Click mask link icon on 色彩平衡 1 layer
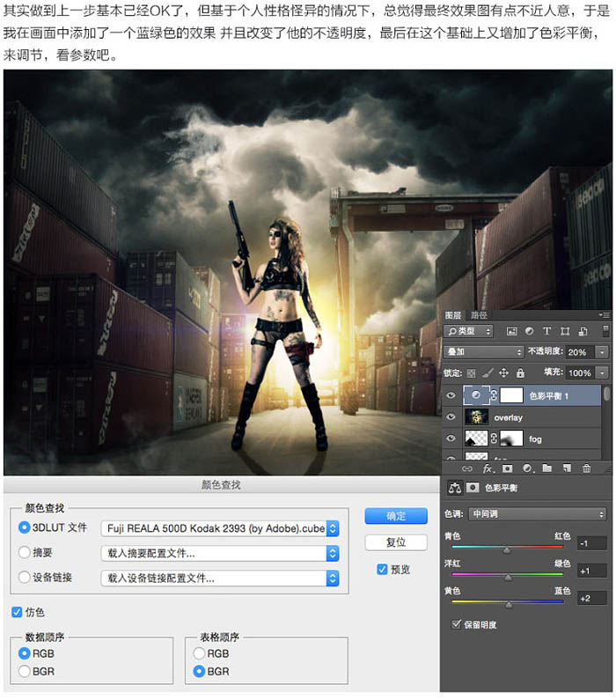The image size is (616, 700). 494,395
